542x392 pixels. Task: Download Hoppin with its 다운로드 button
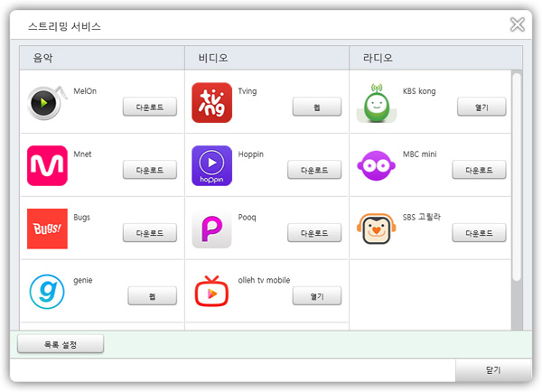point(314,170)
